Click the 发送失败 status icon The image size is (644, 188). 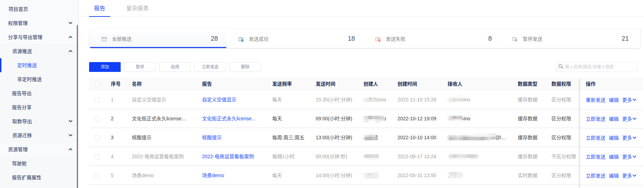[378, 39]
